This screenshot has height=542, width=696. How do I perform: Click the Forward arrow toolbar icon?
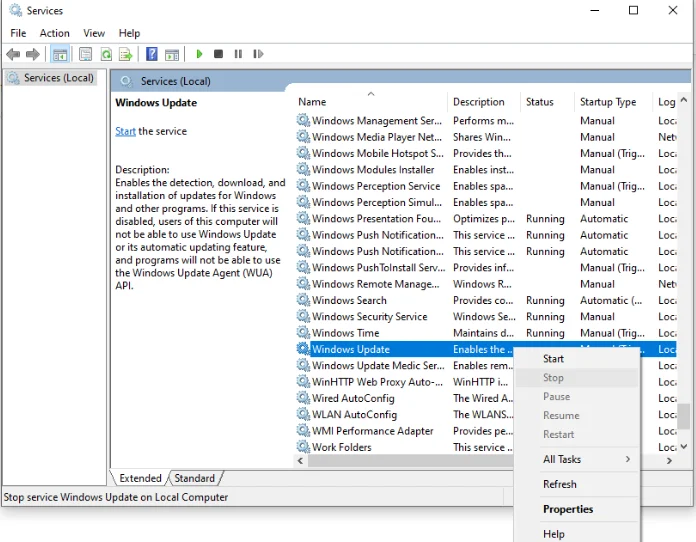click(x=33, y=54)
